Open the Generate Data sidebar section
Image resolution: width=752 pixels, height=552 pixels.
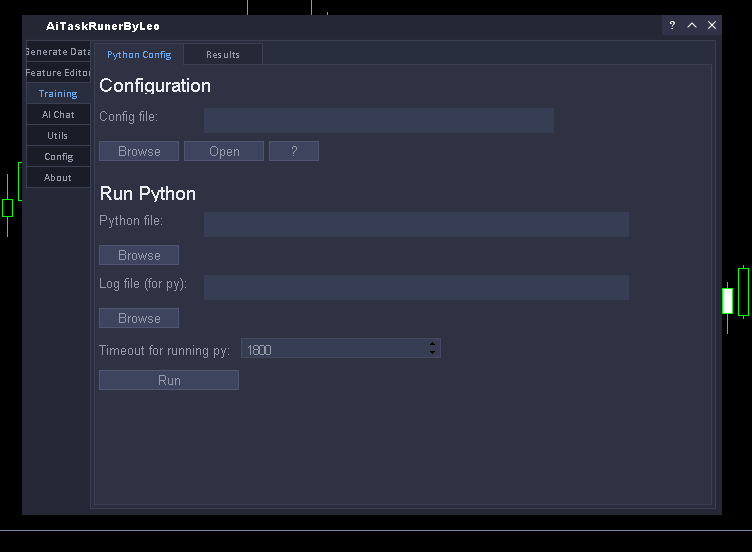point(58,52)
